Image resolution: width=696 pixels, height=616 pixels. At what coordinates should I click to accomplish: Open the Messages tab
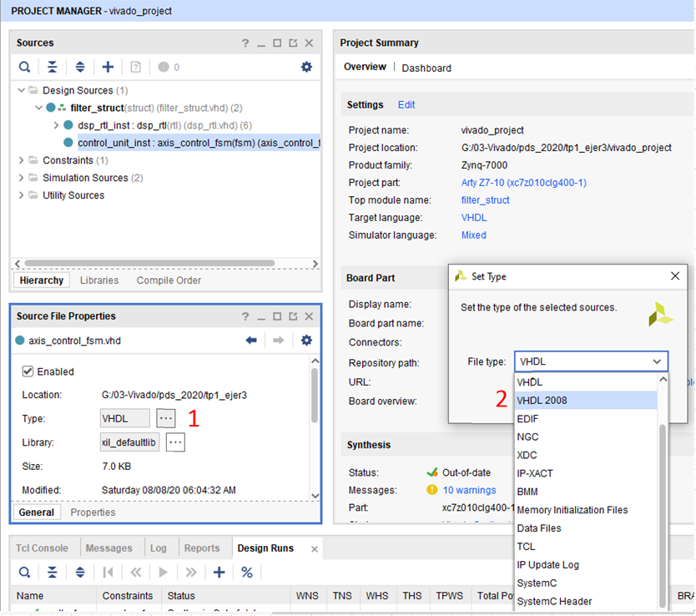[x=108, y=548]
